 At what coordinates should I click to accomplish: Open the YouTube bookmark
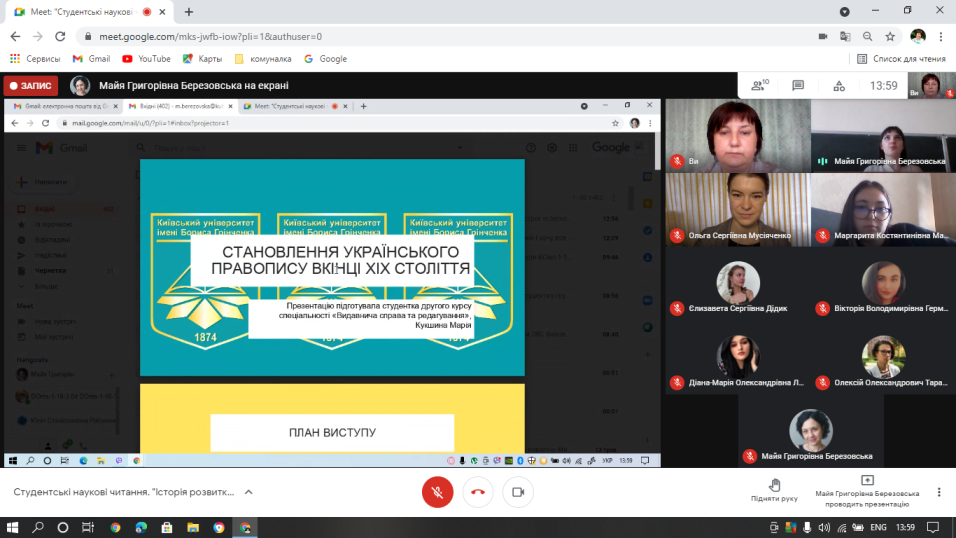pyautogui.click(x=146, y=59)
